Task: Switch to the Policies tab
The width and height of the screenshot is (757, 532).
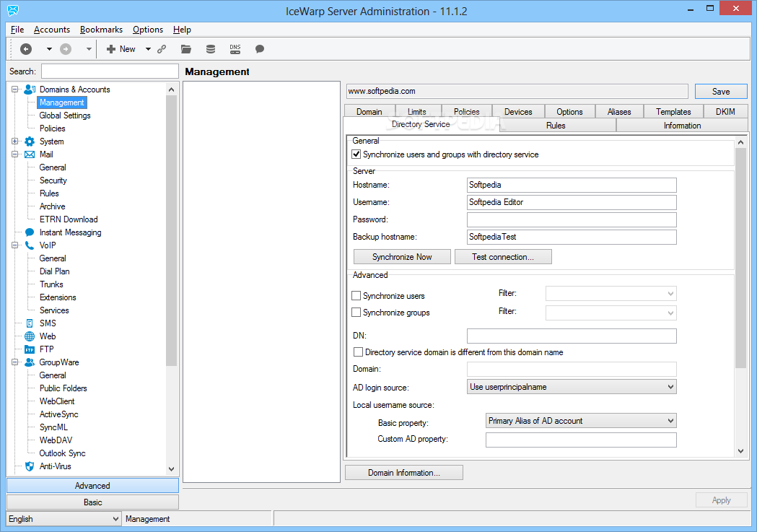Action: 466,111
